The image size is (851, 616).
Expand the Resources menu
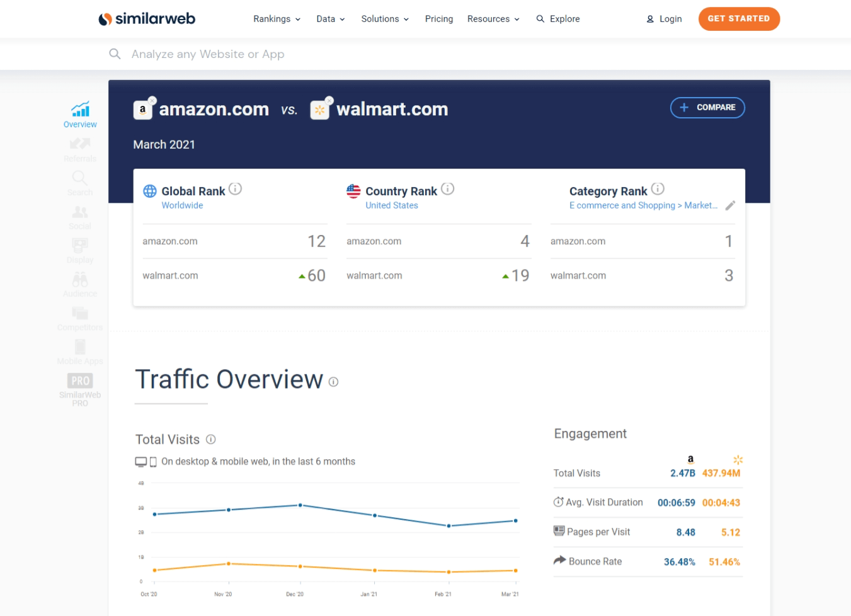pyautogui.click(x=493, y=19)
